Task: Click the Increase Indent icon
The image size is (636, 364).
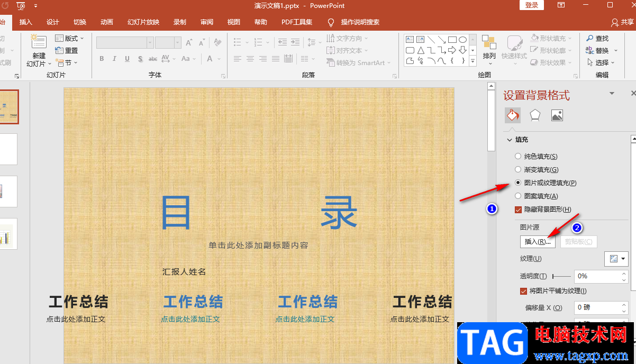Action: (x=295, y=42)
